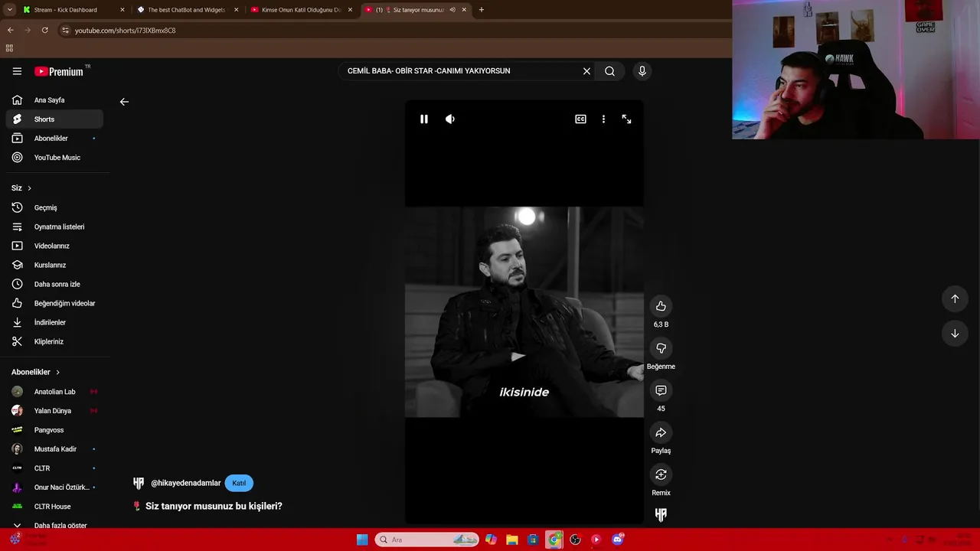The width and height of the screenshot is (980, 551).
Task: Enter fullscreen for the Short
Action: click(x=626, y=119)
